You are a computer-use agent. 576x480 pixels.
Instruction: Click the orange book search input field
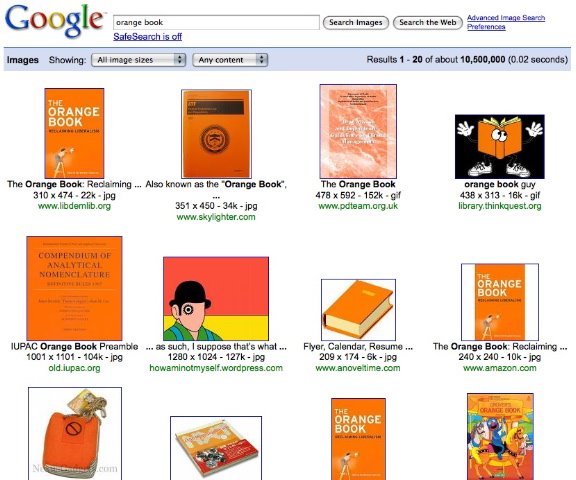point(216,22)
